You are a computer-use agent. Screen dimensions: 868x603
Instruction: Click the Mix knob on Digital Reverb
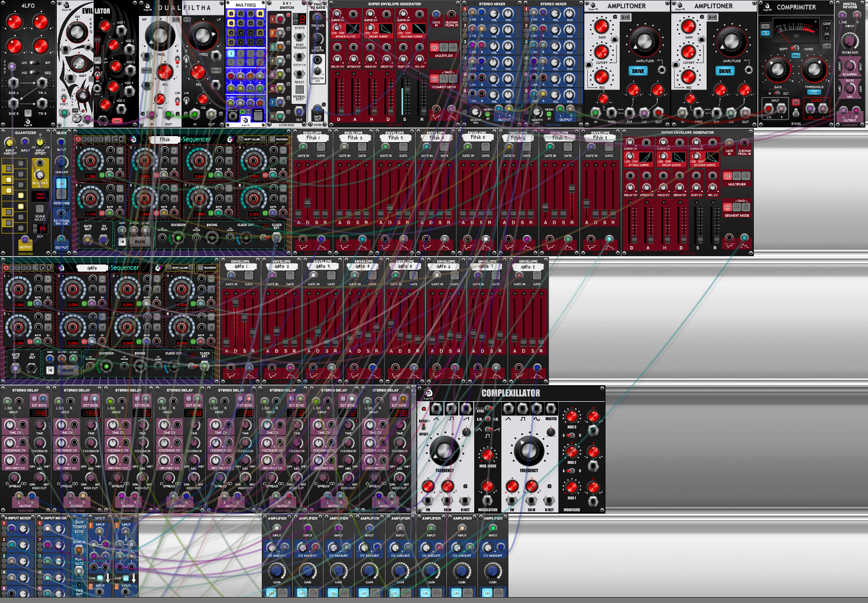(x=850, y=89)
